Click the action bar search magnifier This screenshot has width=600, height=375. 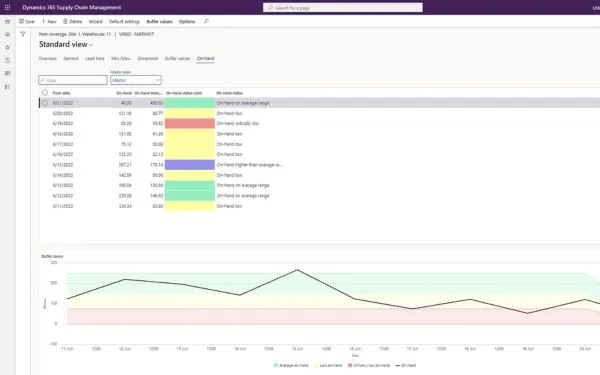[207, 21]
